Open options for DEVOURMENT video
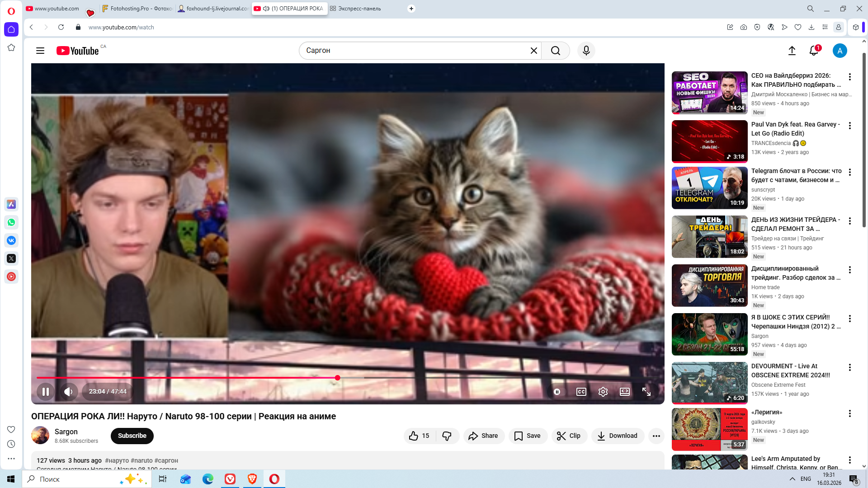 click(x=849, y=367)
